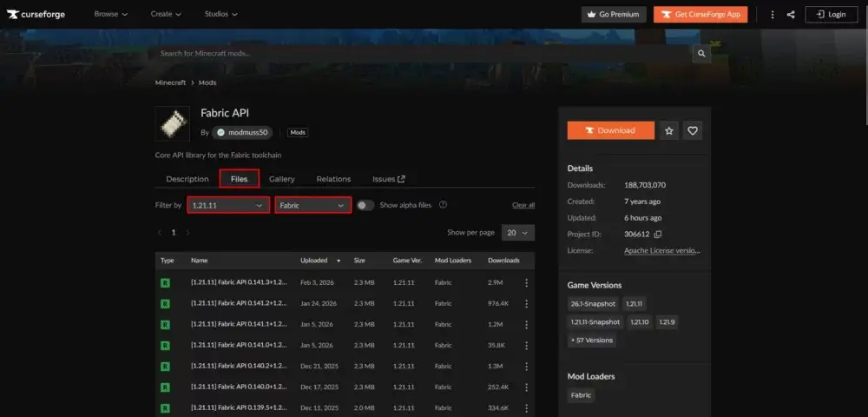Click the Fabric API mod thumbnail
Image resolution: width=868 pixels, height=417 pixels.
click(x=171, y=123)
